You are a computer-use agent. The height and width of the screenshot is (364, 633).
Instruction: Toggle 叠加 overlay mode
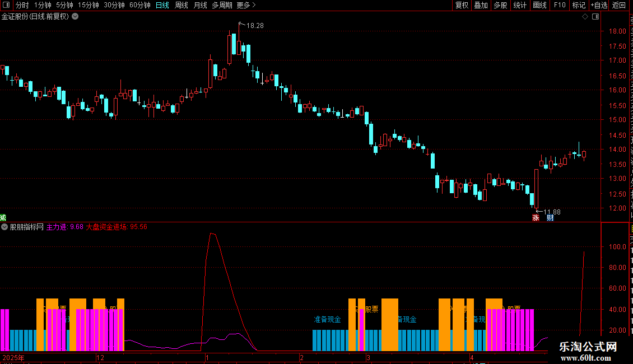(x=481, y=5)
